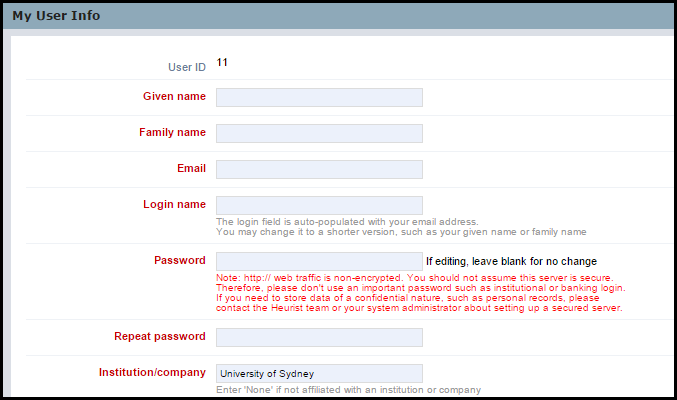Viewport: 677px width, 400px height.
Task: Click Institution/company field containing University of Sydney
Action: tap(319, 373)
